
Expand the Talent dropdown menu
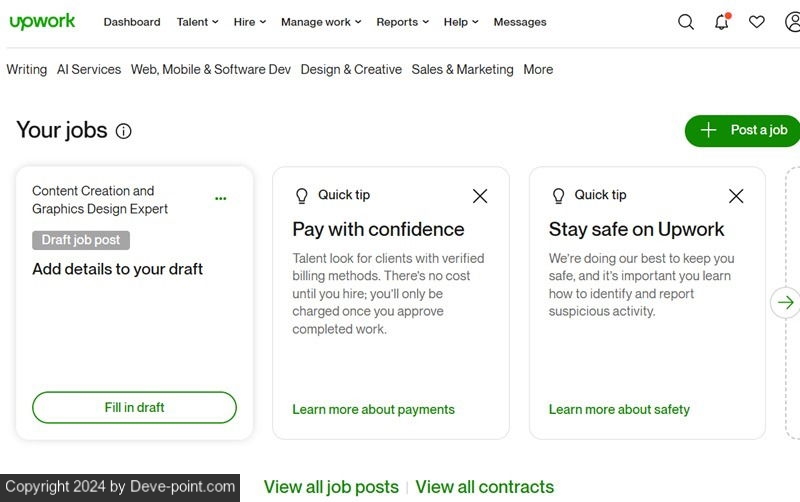198,22
